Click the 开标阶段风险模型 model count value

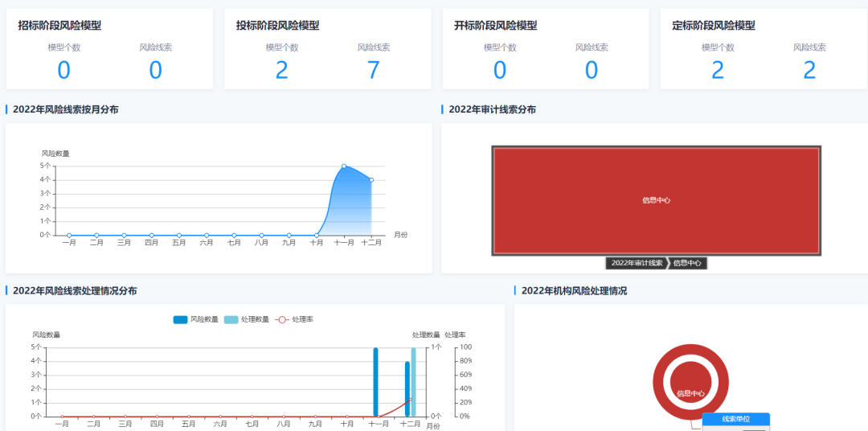point(499,70)
